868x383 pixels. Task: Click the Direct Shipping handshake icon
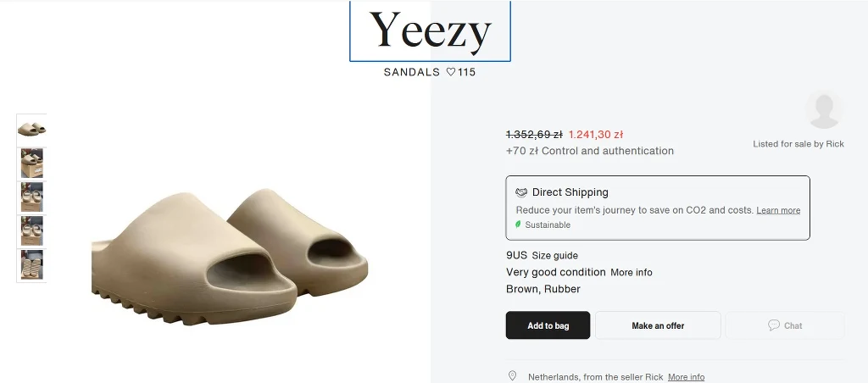[x=521, y=192]
